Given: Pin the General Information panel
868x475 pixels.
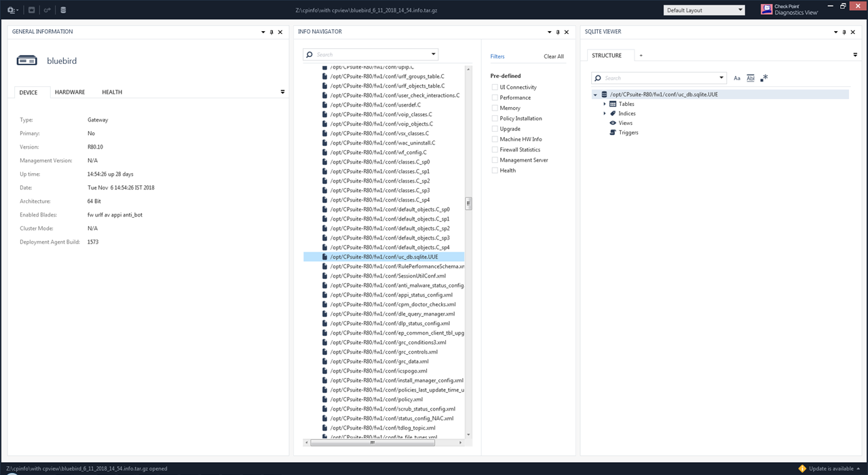Looking at the screenshot, I should pos(271,32).
